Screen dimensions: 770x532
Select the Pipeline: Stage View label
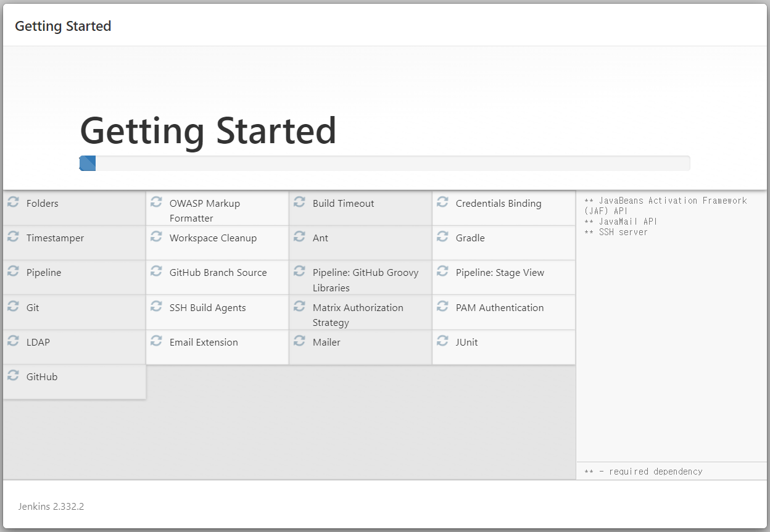click(x=500, y=273)
